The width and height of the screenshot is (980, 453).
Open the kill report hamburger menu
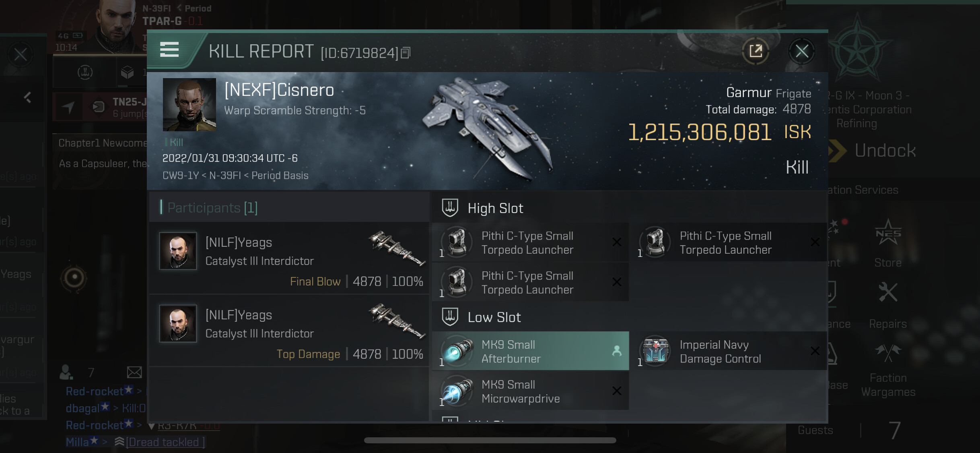(169, 50)
